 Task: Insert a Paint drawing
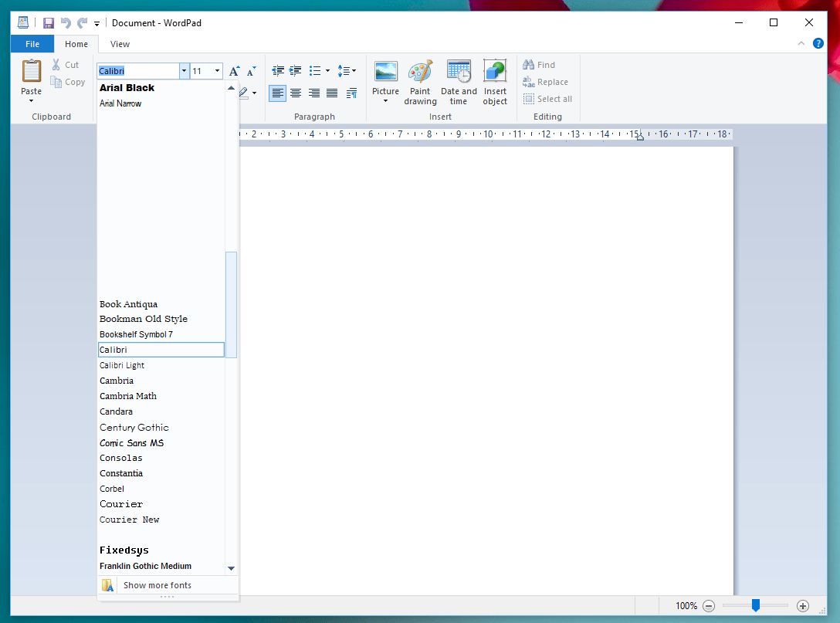tap(421, 82)
